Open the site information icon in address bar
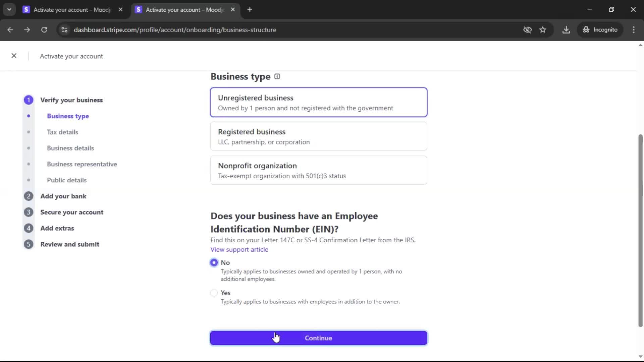 pos(64,30)
